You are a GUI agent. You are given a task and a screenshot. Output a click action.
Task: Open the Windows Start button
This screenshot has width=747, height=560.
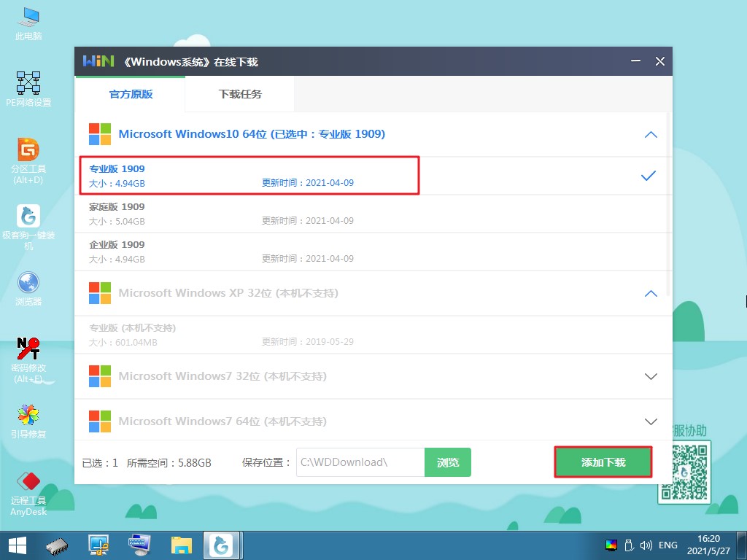coord(18,545)
